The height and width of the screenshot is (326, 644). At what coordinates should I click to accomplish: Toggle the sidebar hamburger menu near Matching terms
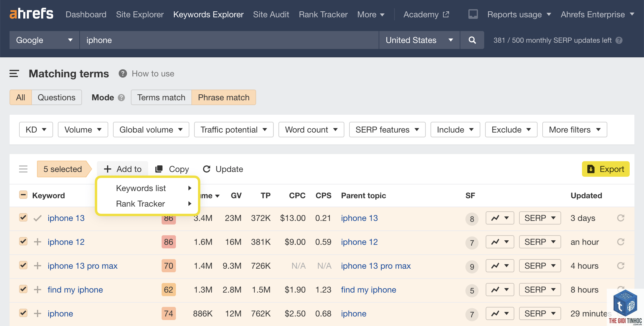click(14, 73)
